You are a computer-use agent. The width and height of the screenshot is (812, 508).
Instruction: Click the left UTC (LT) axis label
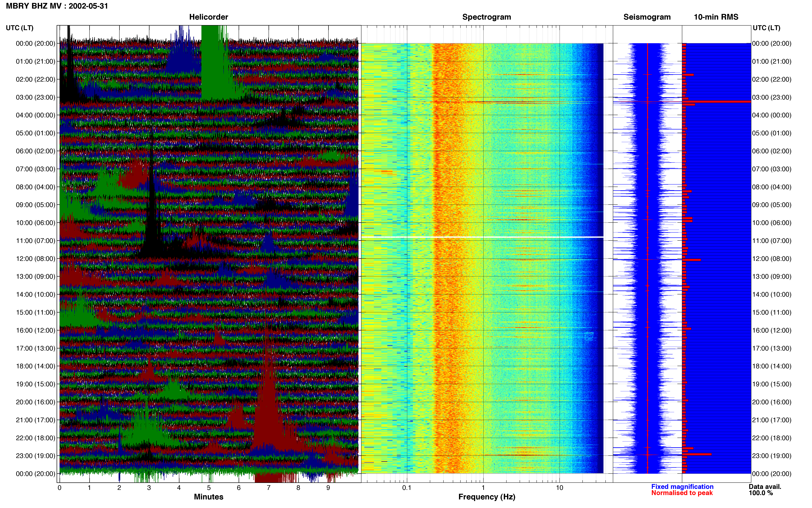pos(20,28)
